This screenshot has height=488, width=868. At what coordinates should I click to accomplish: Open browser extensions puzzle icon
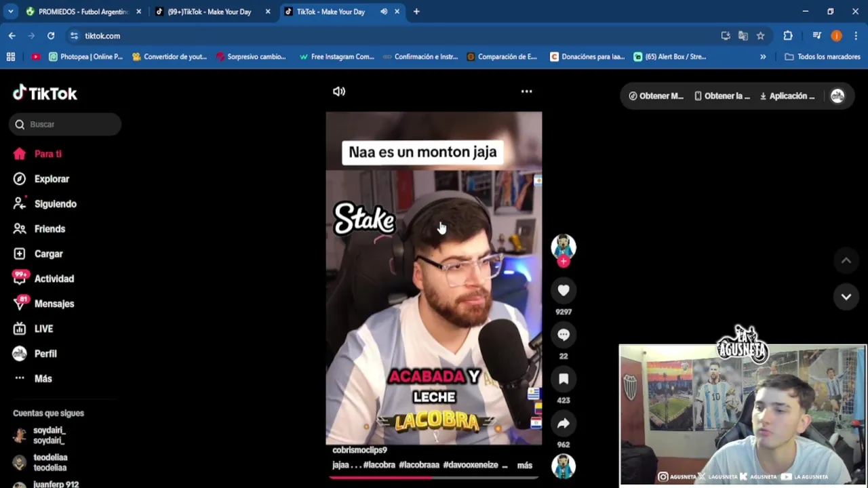(x=788, y=36)
